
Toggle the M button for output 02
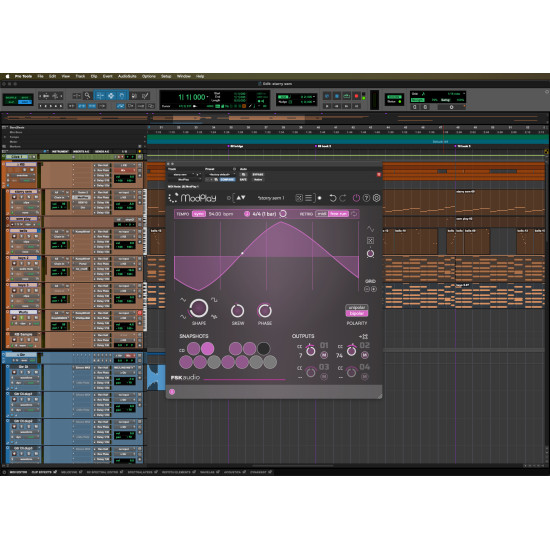(365, 355)
